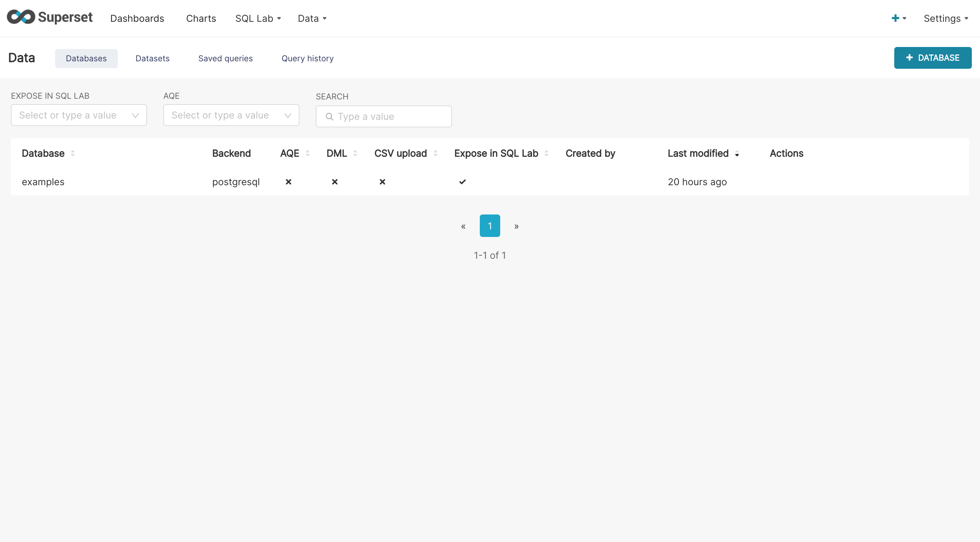Image resolution: width=980 pixels, height=542 pixels.
Task: Sort by Database column sort icon
Action: [73, 154]
